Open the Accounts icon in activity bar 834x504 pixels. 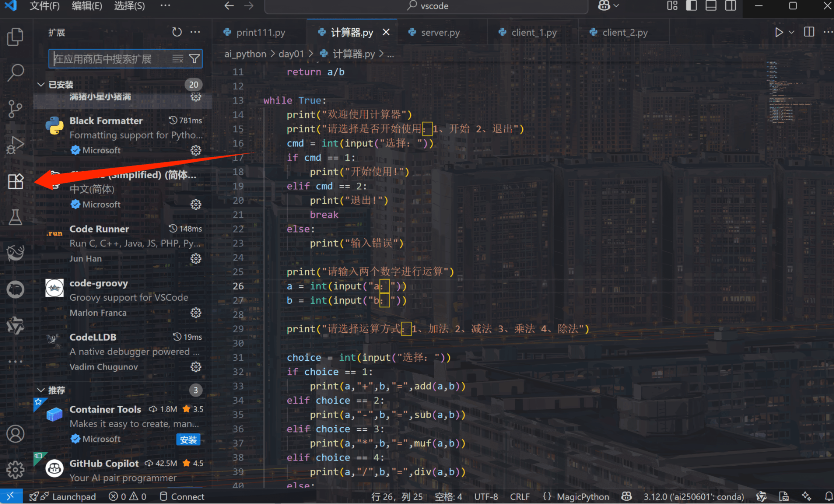(x=15, y=434)
